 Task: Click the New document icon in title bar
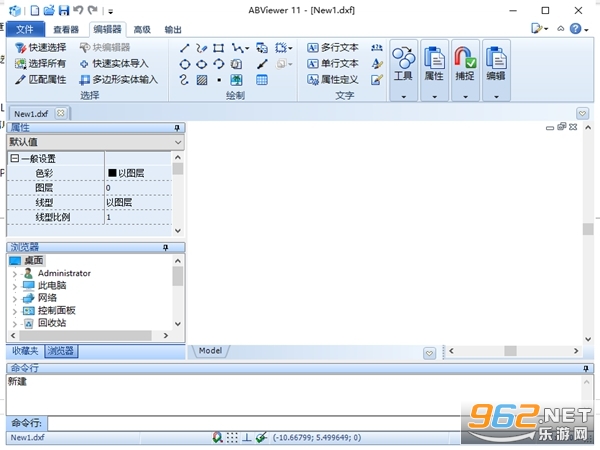click(35, 10)
